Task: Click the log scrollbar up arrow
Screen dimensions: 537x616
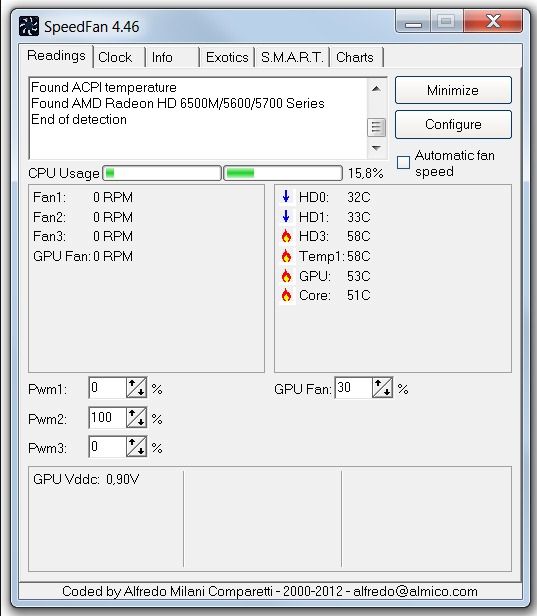Action: click(x=376, y=89)
